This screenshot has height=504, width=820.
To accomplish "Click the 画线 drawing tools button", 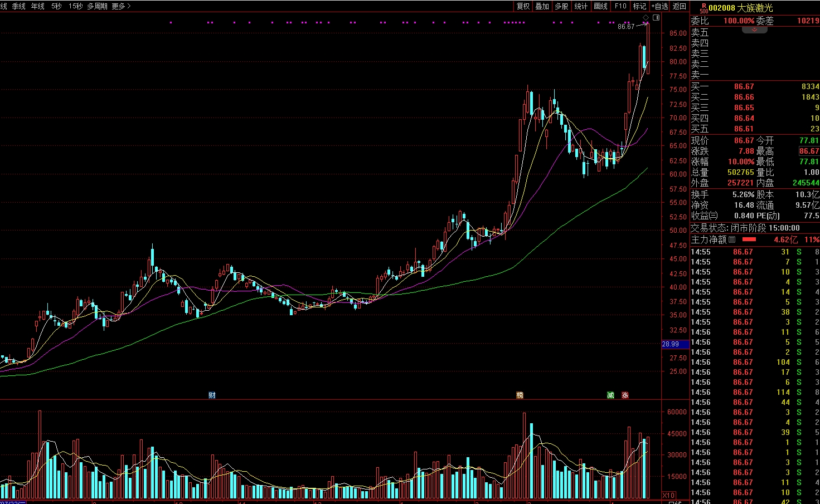I will click(x=600, y=6).
